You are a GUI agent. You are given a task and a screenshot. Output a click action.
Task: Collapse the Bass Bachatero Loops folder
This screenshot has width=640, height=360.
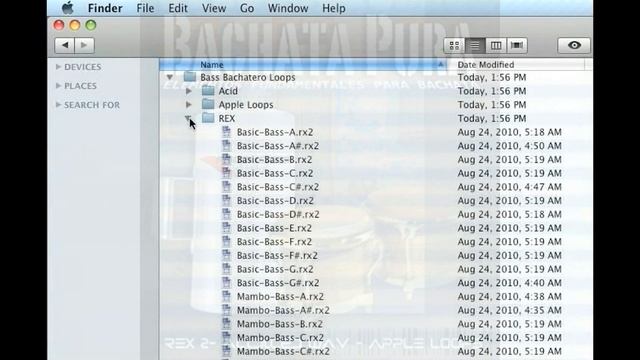[x=170, y=77]
